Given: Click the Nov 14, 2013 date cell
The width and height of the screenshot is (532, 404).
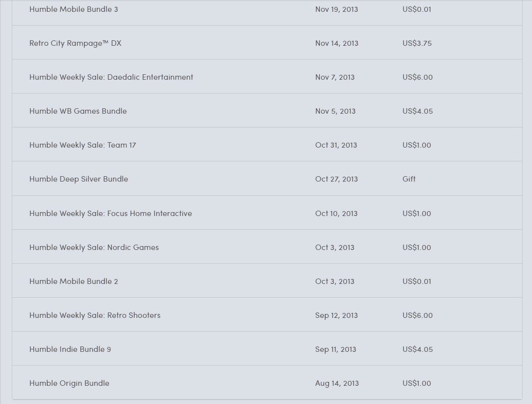Looking at the screenshot, I should [337, 43].
